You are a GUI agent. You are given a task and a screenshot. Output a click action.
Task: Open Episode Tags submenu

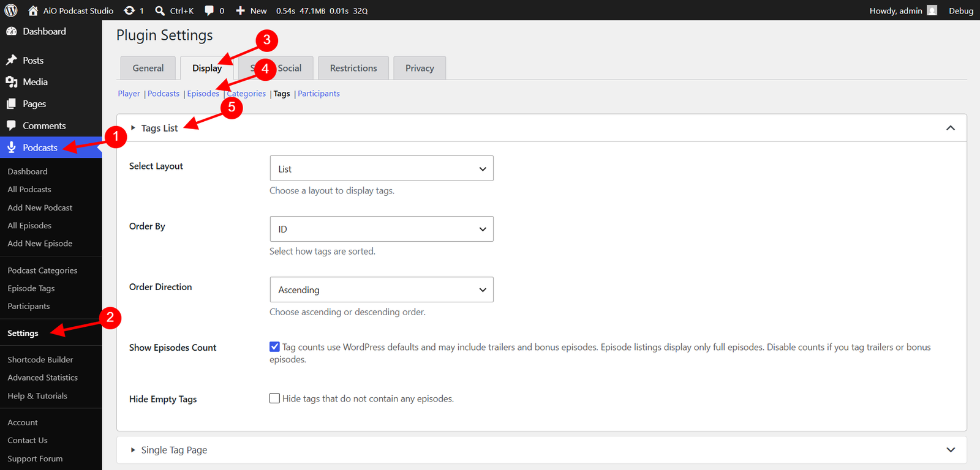31,288
